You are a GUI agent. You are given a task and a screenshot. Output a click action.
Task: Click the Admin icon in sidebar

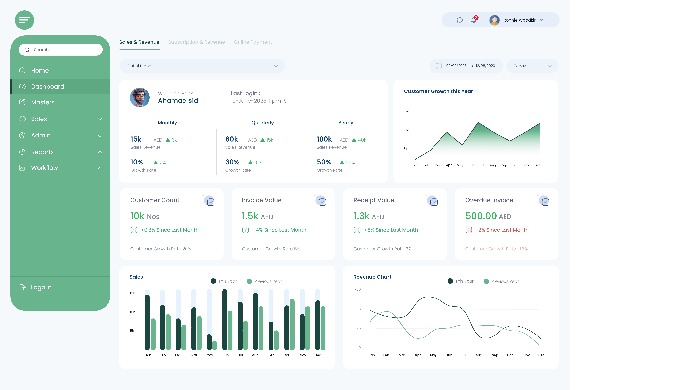[x=22, y=135]
